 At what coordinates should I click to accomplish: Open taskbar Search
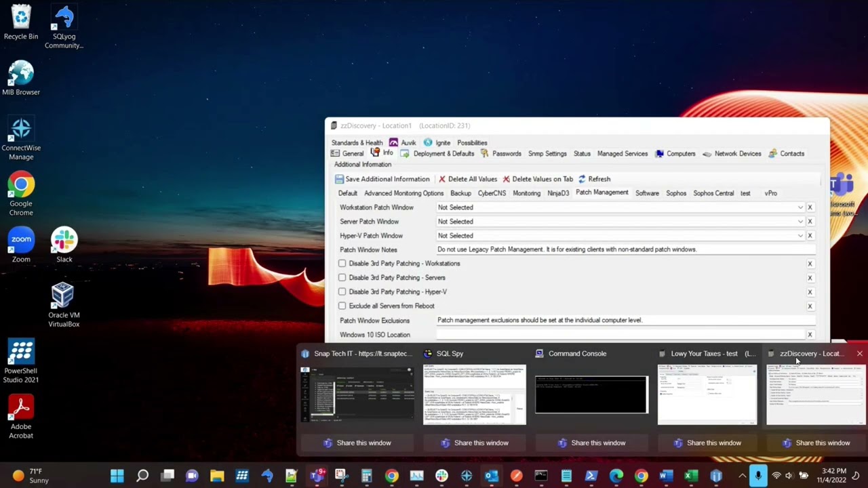(x=142, y=476)
